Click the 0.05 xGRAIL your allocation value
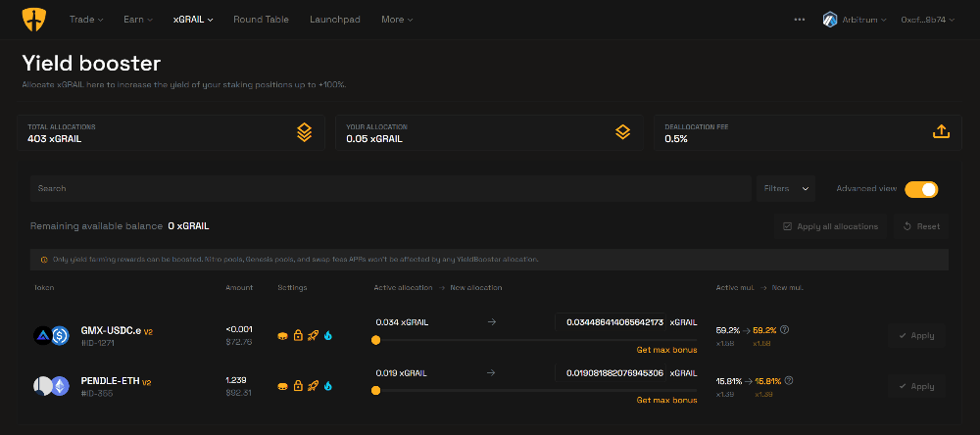This screenshot has height=435, width=980. tap(373, 139)
